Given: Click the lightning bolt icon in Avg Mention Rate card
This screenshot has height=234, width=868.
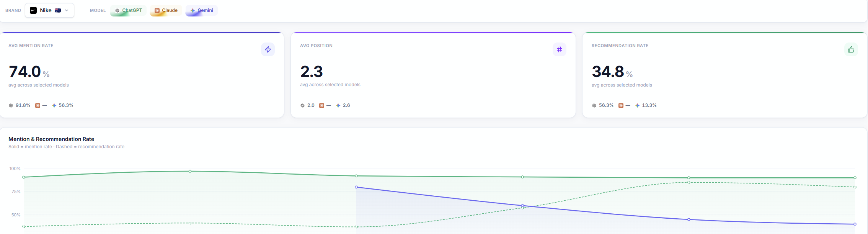Looking at the screenshot, I should (268, 49).
